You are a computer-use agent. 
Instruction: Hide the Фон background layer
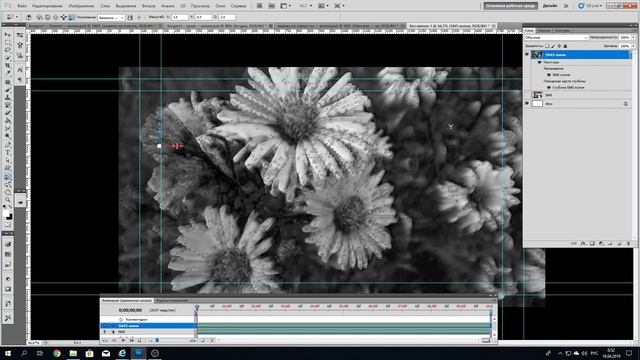(527, 104)
